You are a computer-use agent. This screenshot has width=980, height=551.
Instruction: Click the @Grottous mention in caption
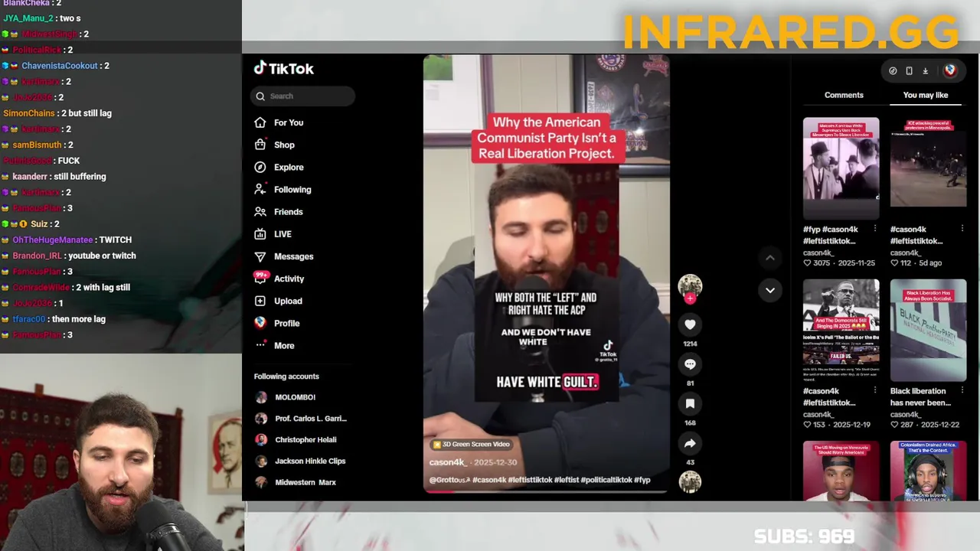[449, 480]
